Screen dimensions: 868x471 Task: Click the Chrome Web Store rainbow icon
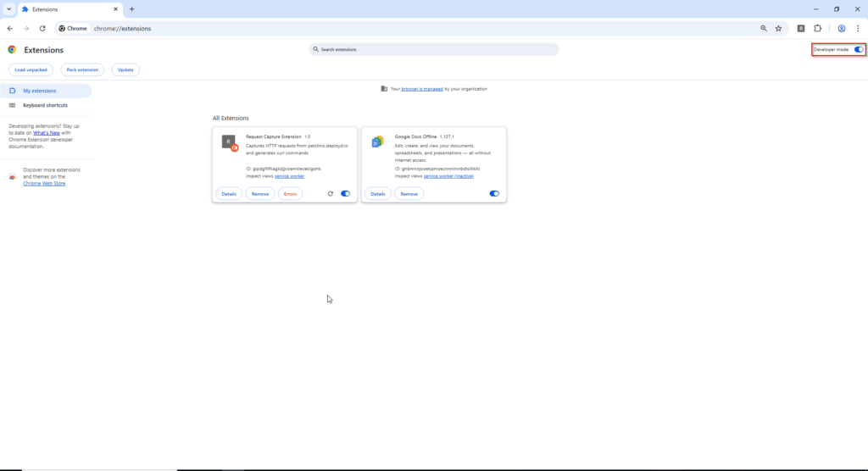[12, 176]
